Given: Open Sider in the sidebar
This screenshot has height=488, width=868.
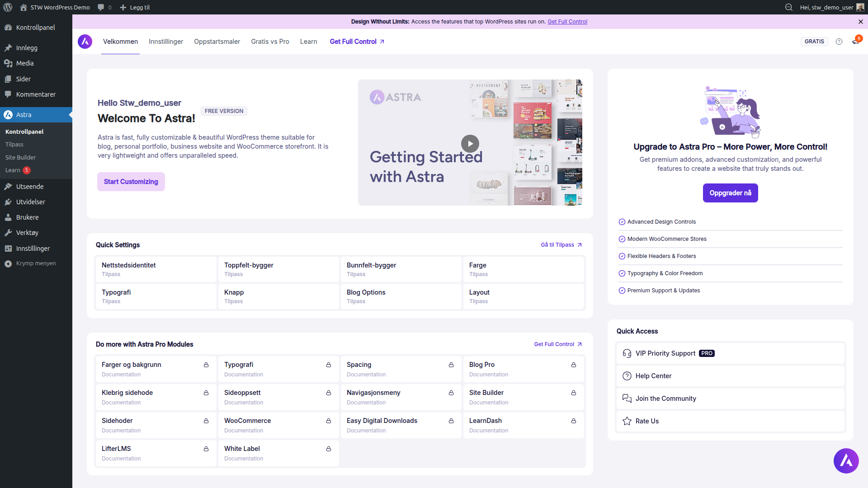Looking at the screenshot, I should 36,79.
